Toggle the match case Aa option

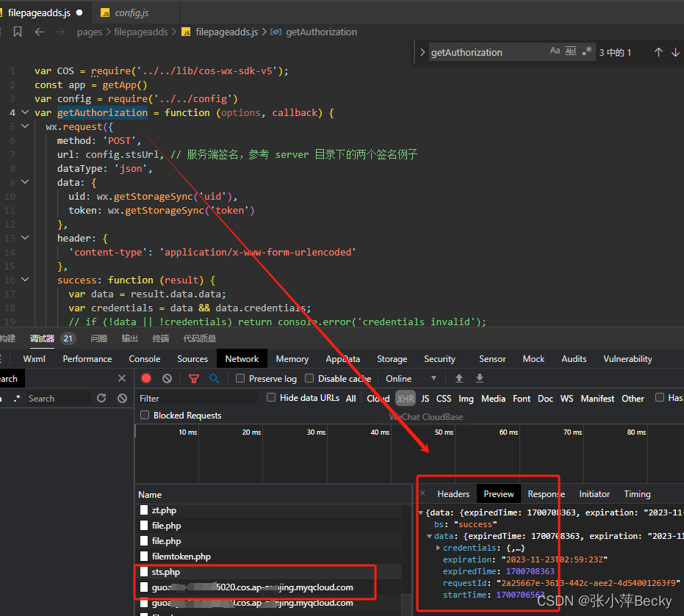pyautogui.click(x=555, y=51)
